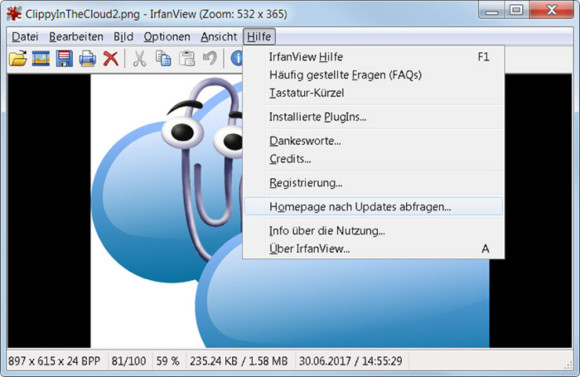Click the IrfanView red splat title icon
580x377 pixels.
[x=14, y=14]
